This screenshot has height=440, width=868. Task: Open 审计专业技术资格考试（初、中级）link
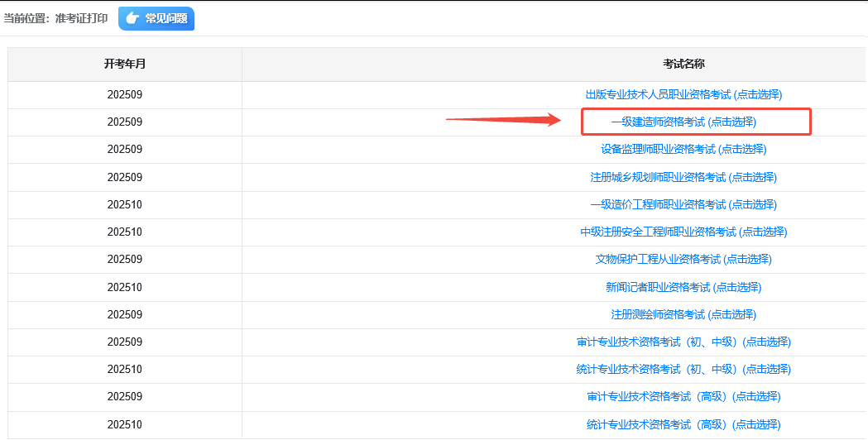[683, 342]
